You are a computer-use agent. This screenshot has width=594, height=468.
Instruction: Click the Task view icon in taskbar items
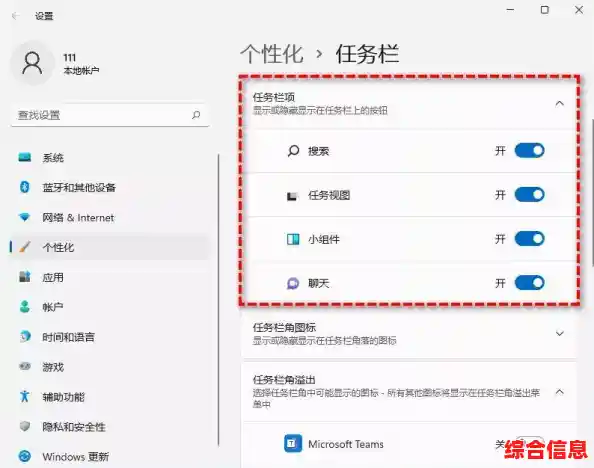(292, 196)
